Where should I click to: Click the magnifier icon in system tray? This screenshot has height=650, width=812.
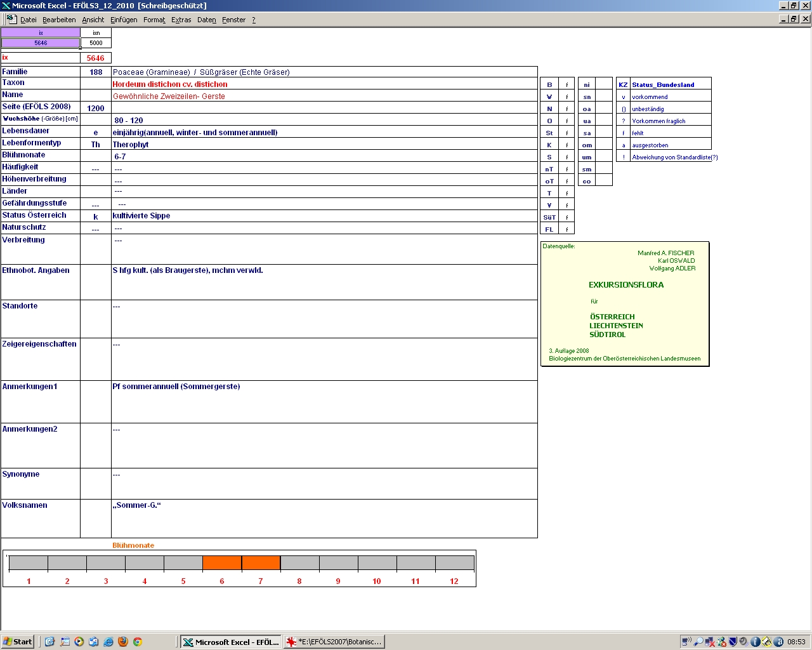coord(698,642)
